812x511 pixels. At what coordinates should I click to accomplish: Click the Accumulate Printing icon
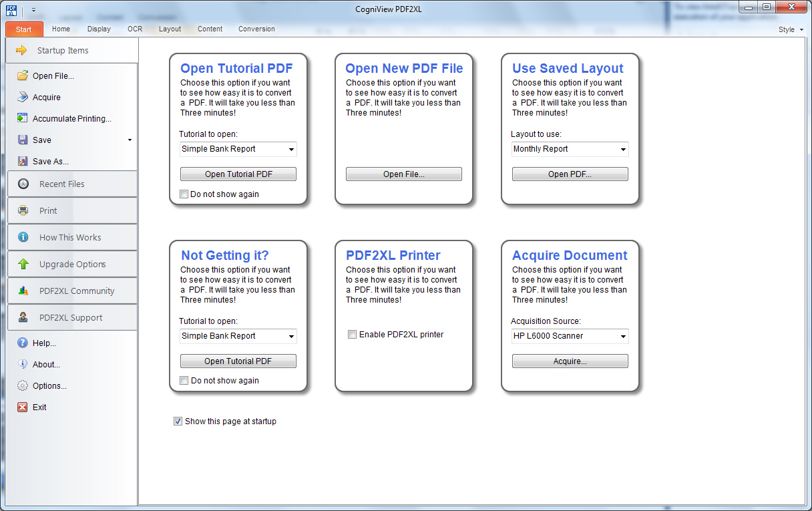[23, 118]
